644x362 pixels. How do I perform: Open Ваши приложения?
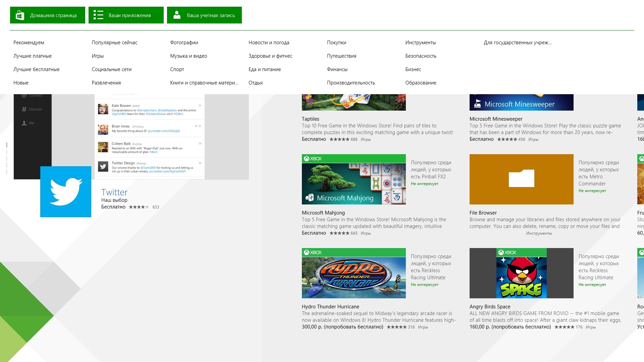click(126, 15)
